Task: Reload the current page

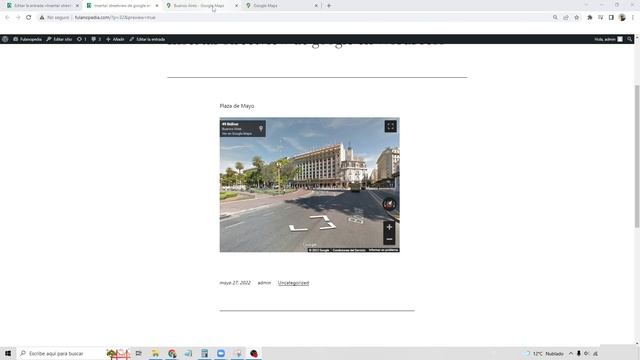Action: (x=29, y=18)
